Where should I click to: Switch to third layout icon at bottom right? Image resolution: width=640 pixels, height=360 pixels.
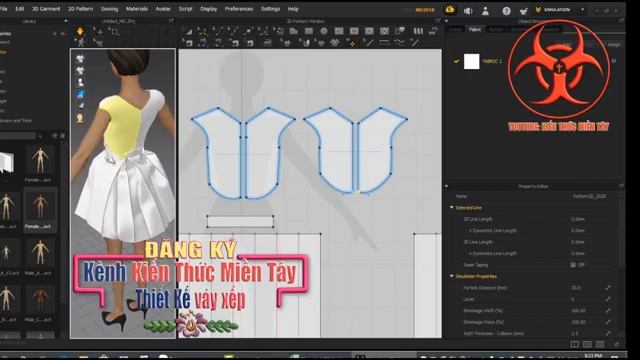pyautogui.click(x=600, y=345)
